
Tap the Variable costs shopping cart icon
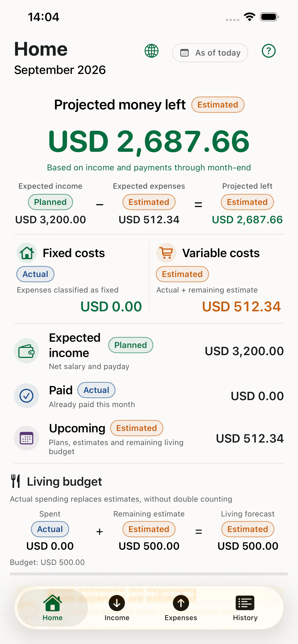click(x=166, y=253)
